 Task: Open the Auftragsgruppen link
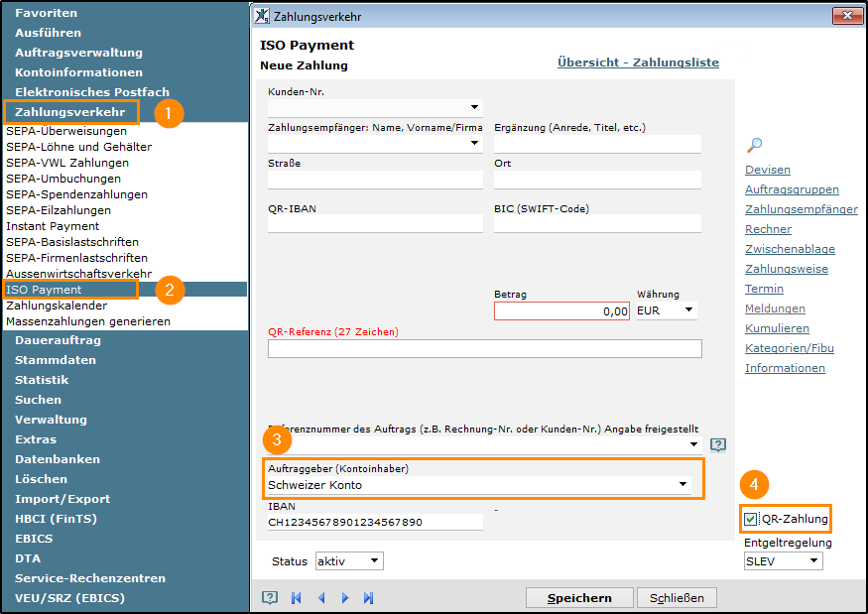pyautogui.click(x=793, y=189)
